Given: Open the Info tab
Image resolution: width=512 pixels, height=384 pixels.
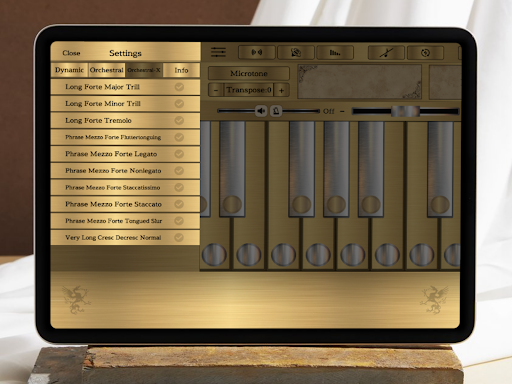Looking at the screenshot, I should point(181,70).
